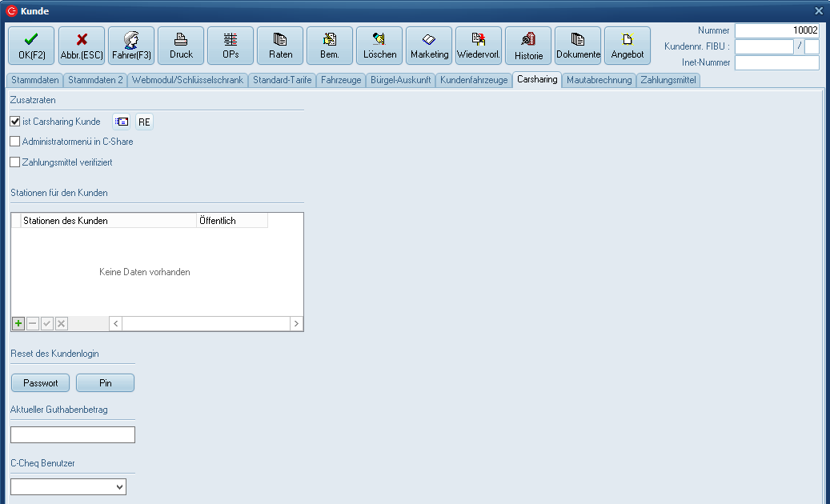Viewport: 830px width, 504px height.
Task: Switch to the Stammdaten tab
Action: 34,80
